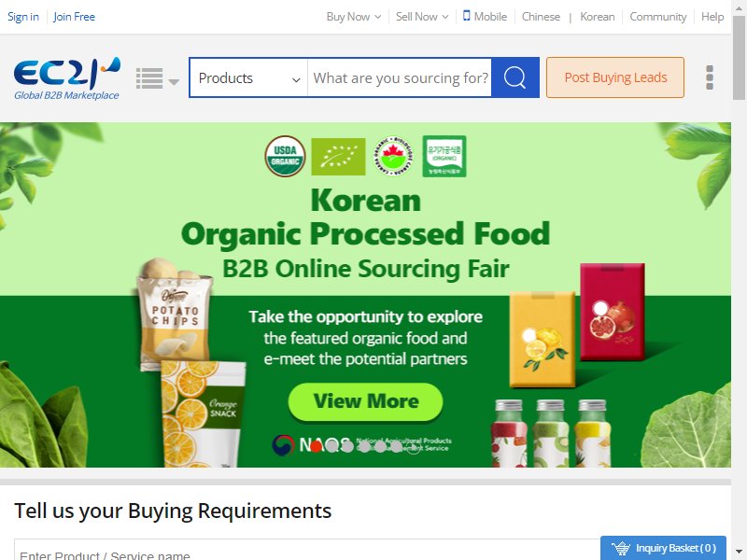The width and height of the screenshot is (747, 560).
Task: Expand the Buy Now dropdown menu
Action: (354, 17)
